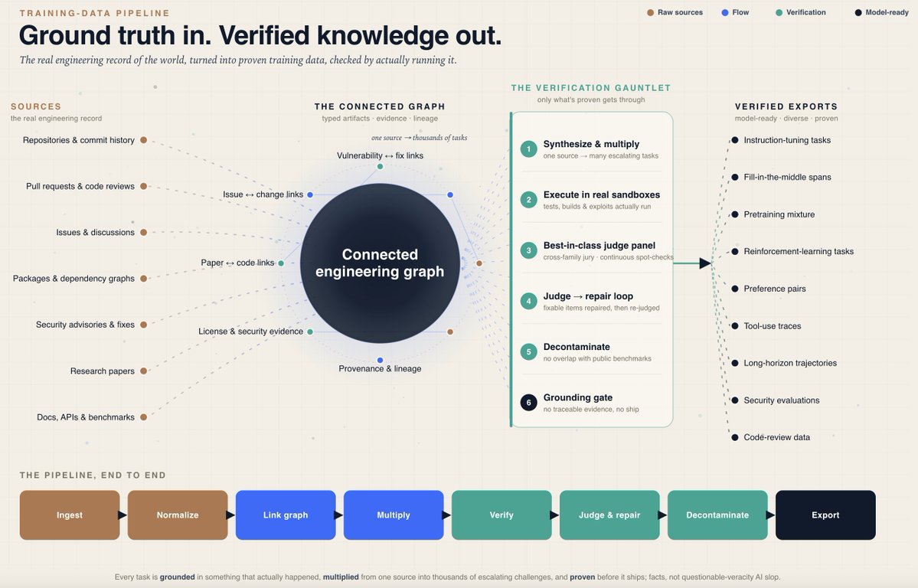Click dot beside Packages & dependency graphs
This screenshot has height=588, width=918.
(143, 279)
